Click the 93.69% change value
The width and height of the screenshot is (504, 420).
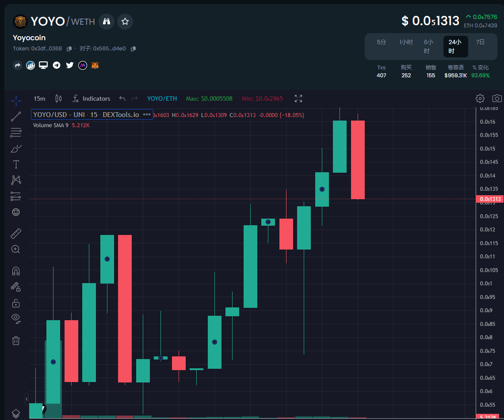[x=480, y=76]
